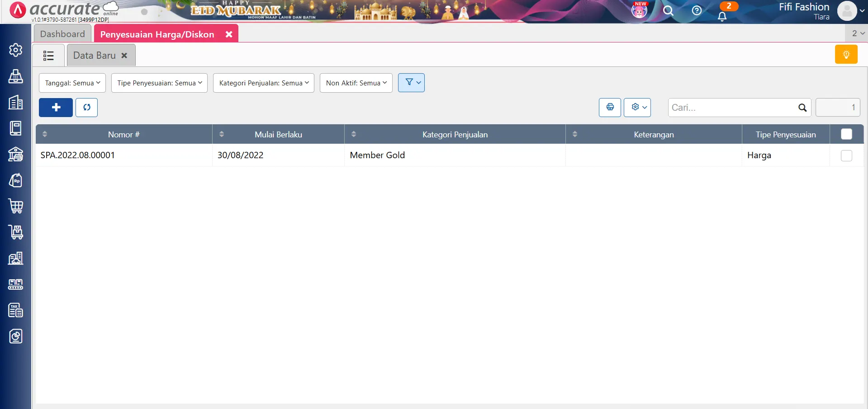Open record SPA.2022.08.00001

click(78, 155)
